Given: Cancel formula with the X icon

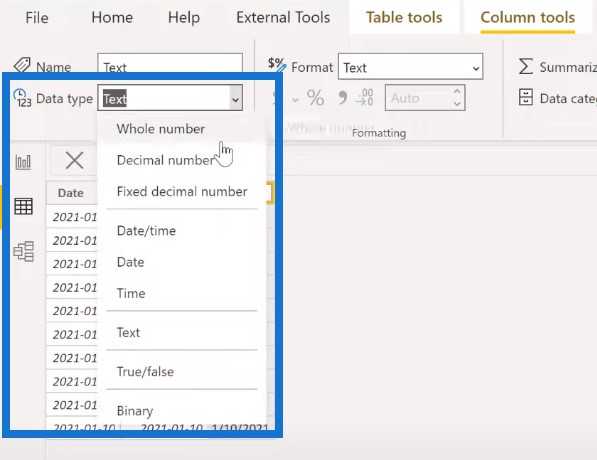Looking at the screenshot, I should click(74, 160).
